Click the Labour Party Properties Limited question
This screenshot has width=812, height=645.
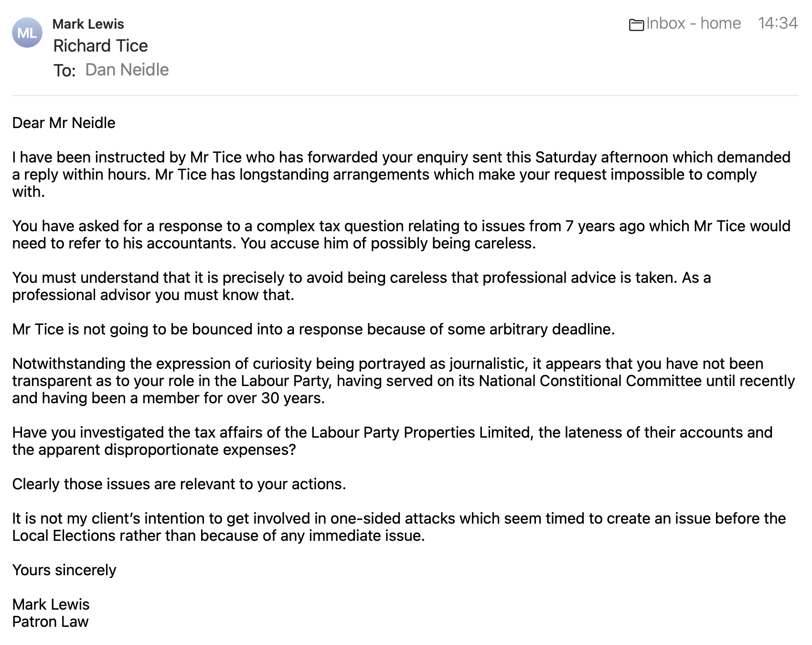click(382, 441)
